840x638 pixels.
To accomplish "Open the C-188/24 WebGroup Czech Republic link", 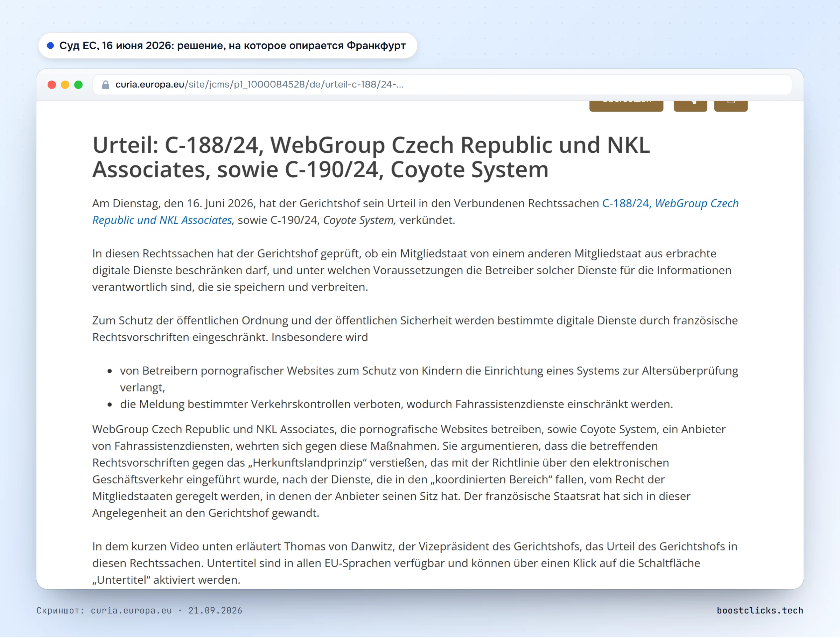I will pos(415,211).
